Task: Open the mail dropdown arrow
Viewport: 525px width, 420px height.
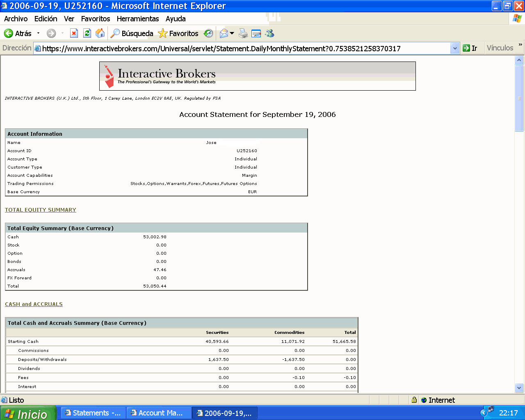Action: [232, 33]
